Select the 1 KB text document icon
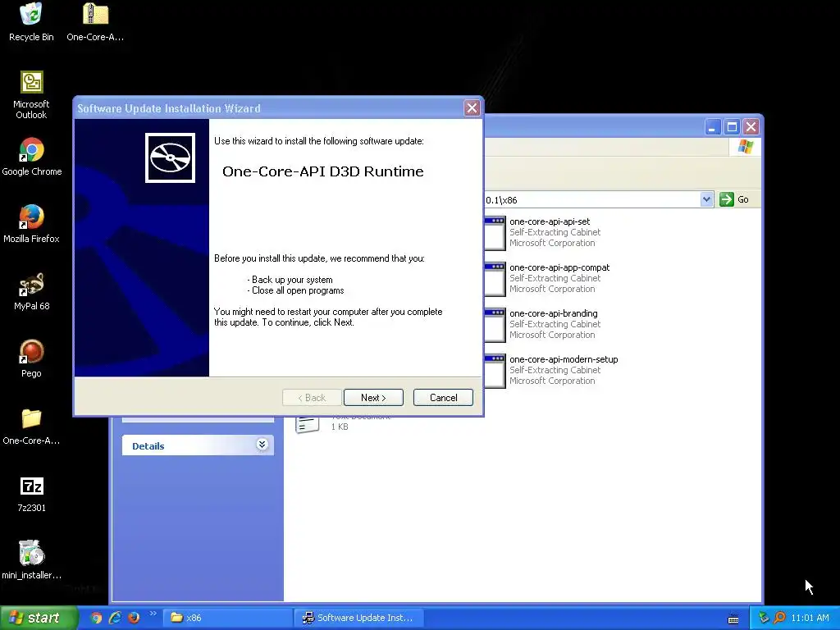 click(x=308, y=425)
